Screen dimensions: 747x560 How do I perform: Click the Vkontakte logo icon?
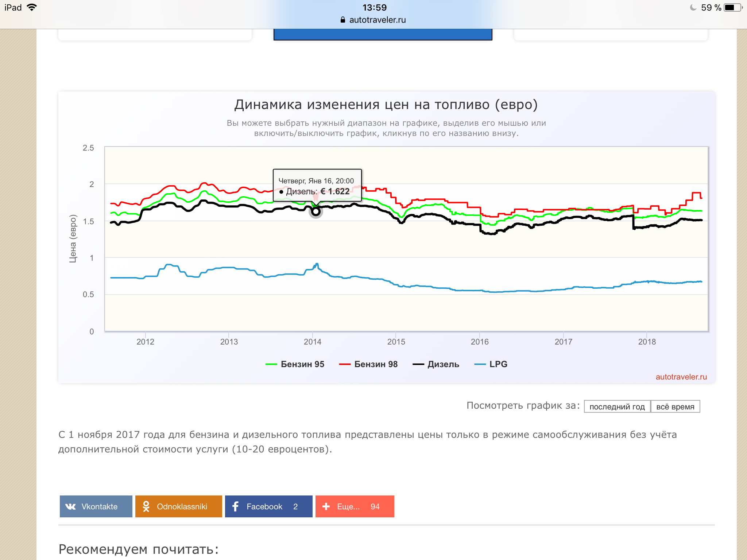[x=70, y=506]
